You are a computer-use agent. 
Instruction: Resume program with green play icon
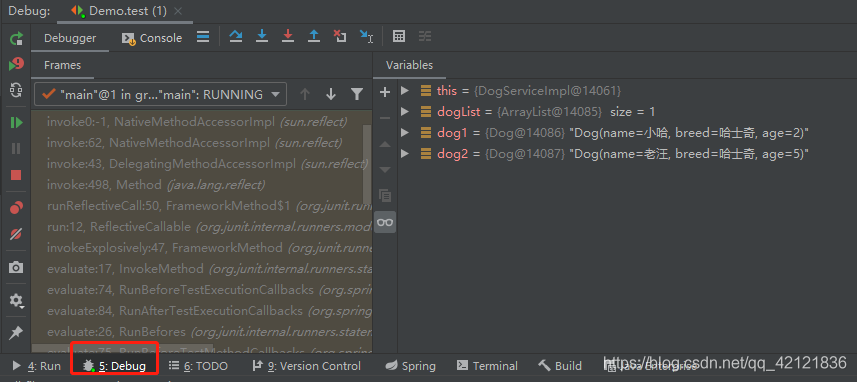pyautogui.click(x=16, y=122)
